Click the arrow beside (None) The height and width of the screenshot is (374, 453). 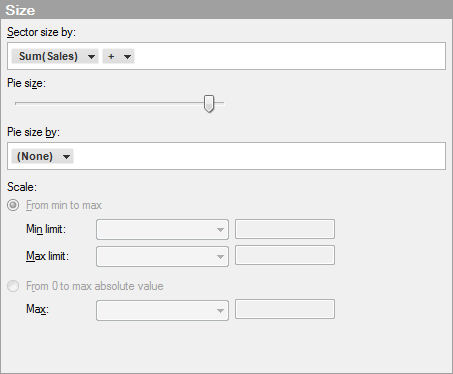click(66, 157)
